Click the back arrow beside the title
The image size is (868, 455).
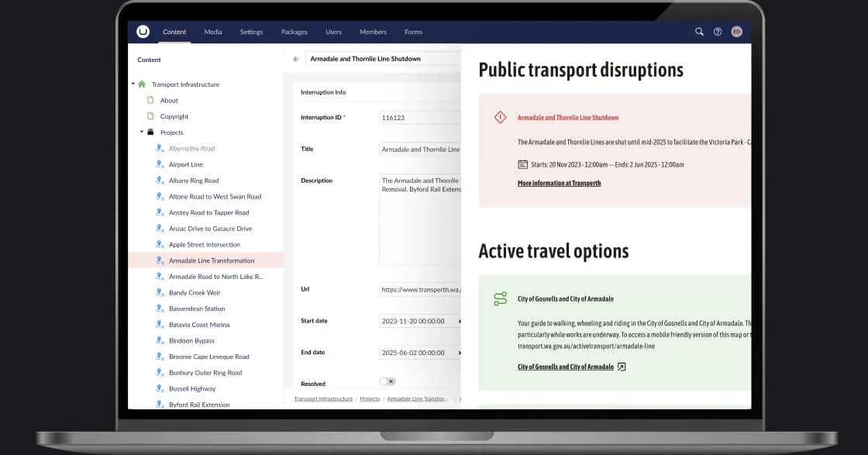coord(296,59)
